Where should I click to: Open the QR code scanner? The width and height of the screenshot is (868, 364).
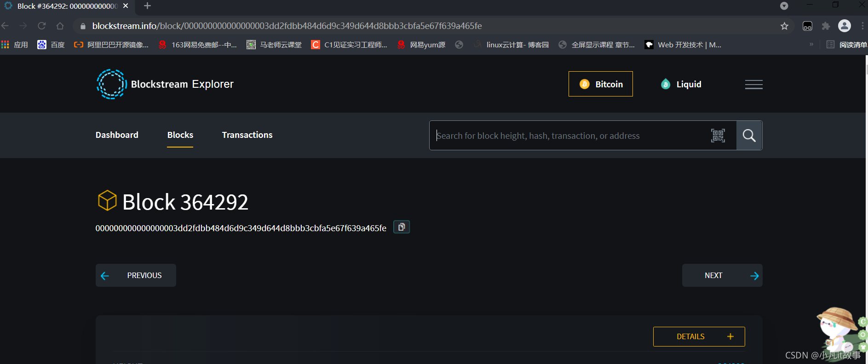(x=718, y=136)
